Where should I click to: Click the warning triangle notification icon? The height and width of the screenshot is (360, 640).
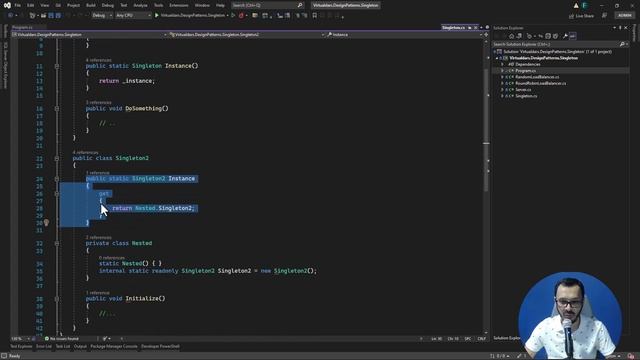(576, 5)
